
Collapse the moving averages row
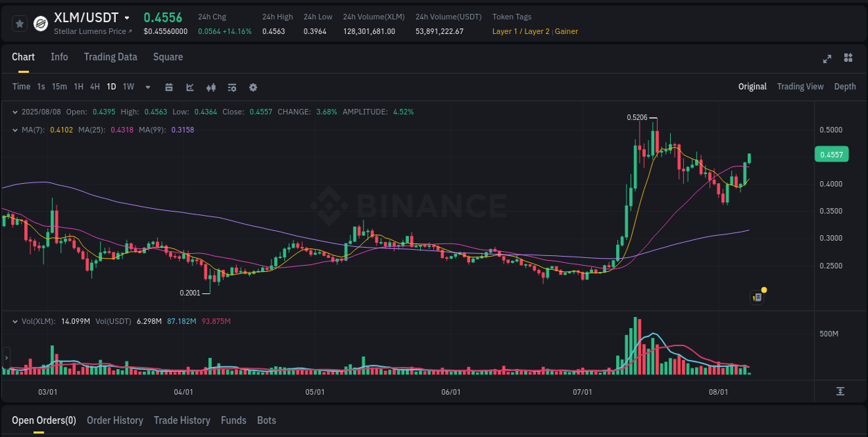(15, 130)
